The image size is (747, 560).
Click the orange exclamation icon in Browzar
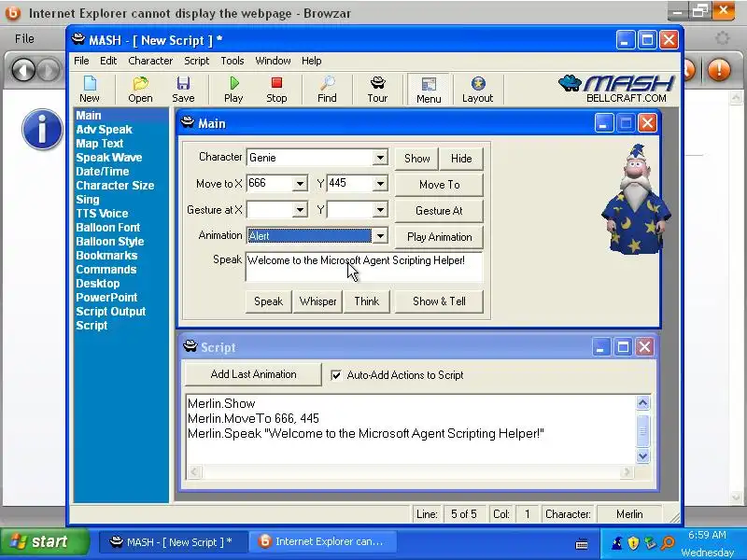pos(719,70)
